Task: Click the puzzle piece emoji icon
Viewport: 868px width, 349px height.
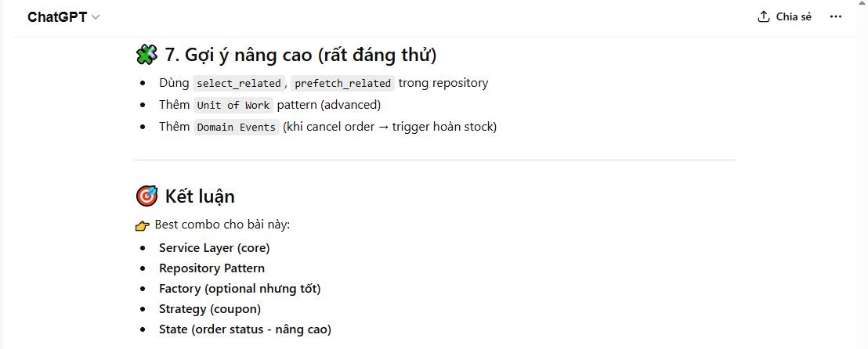Action: 146,55
